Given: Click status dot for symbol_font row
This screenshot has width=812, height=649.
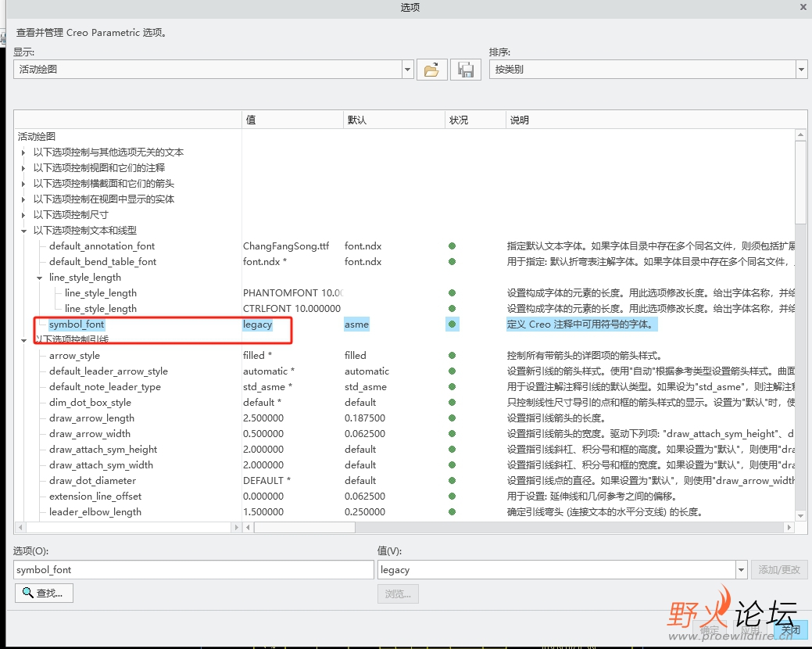Looking at the screenshot, I should click(452, 324).
